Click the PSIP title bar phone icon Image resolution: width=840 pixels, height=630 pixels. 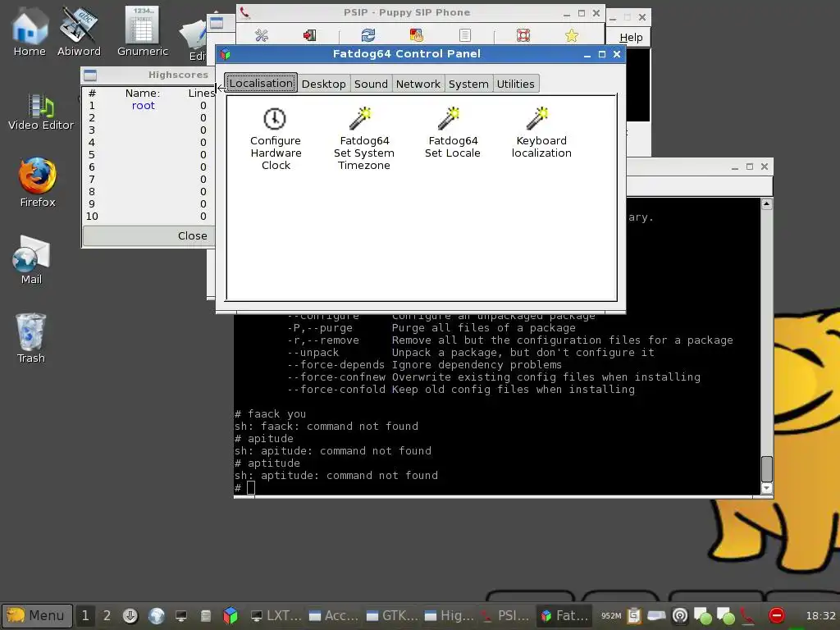click(x=244, y=12)
